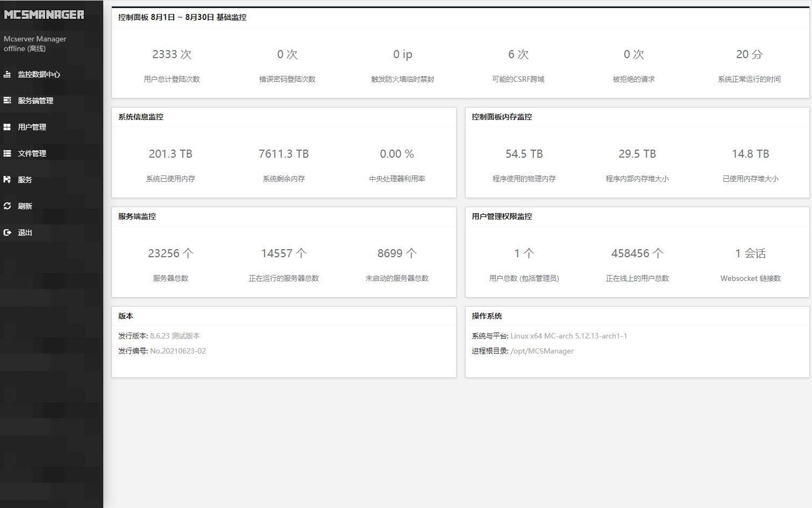This screenshot has height=508, width=812.
Task: Click the 服务端管理 server icon
Action: point(7,101)
